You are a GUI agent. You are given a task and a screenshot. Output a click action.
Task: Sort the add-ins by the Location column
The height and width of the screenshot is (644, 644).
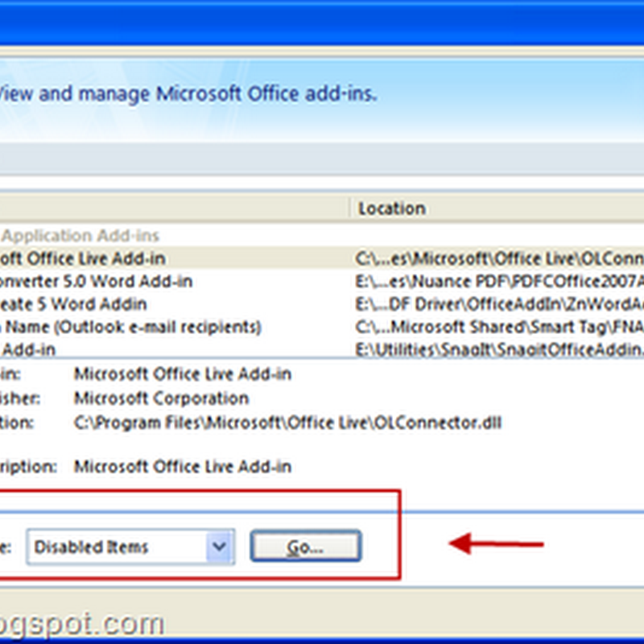[x=392, y=208]
